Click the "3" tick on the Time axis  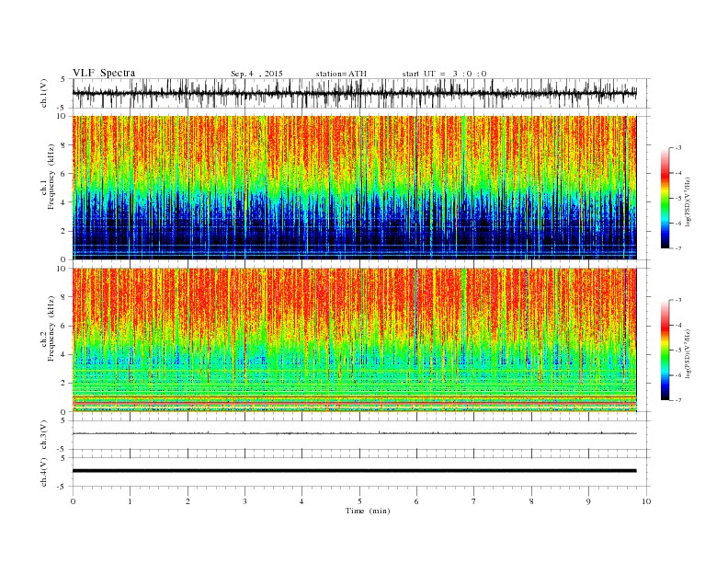(x=245, y=501)
